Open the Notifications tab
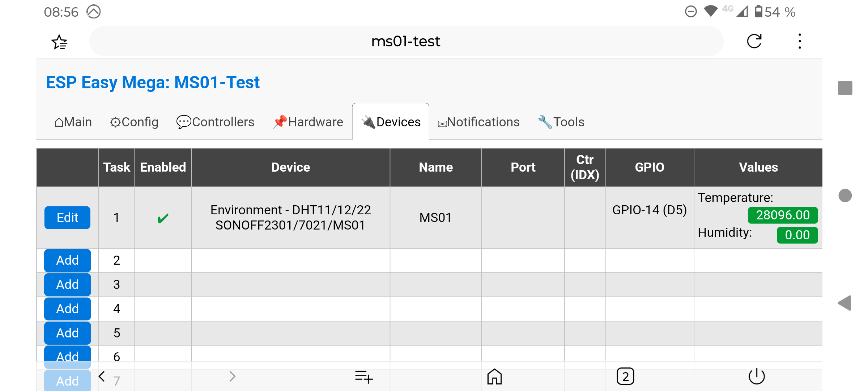 (x=478, y=122)
